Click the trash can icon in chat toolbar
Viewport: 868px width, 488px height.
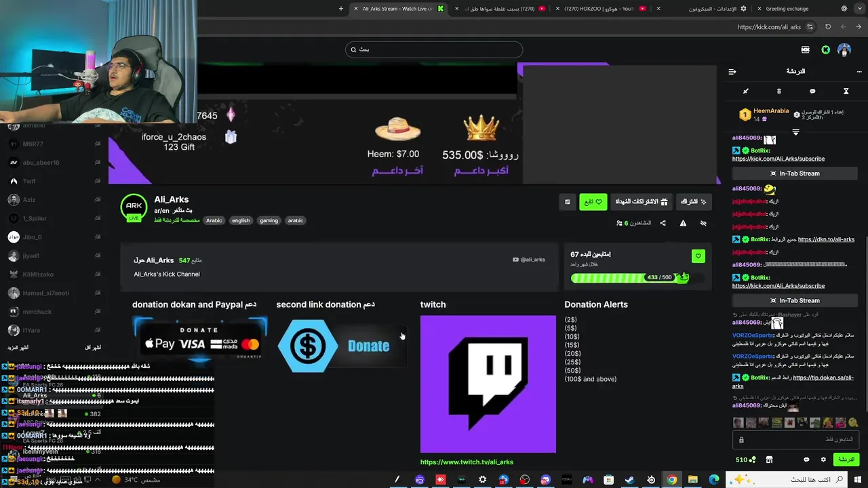coord(779,91)
